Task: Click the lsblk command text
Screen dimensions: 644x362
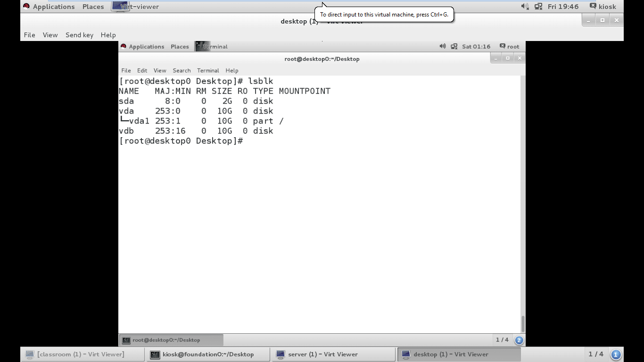Action: (261, 81)
